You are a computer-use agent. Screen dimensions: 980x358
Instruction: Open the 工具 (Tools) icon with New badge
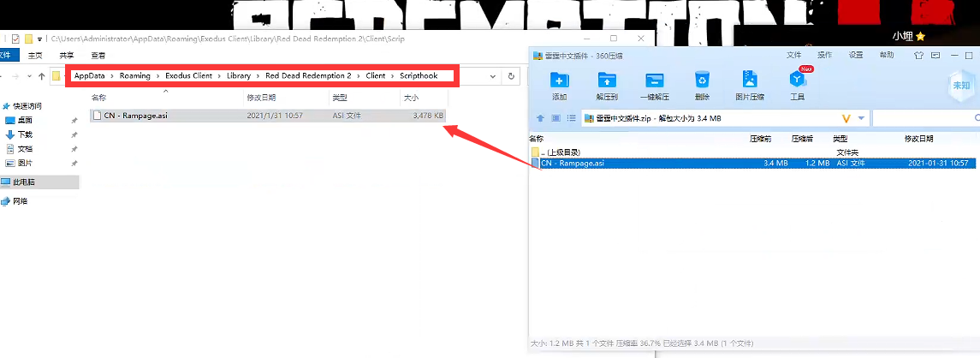797,84
